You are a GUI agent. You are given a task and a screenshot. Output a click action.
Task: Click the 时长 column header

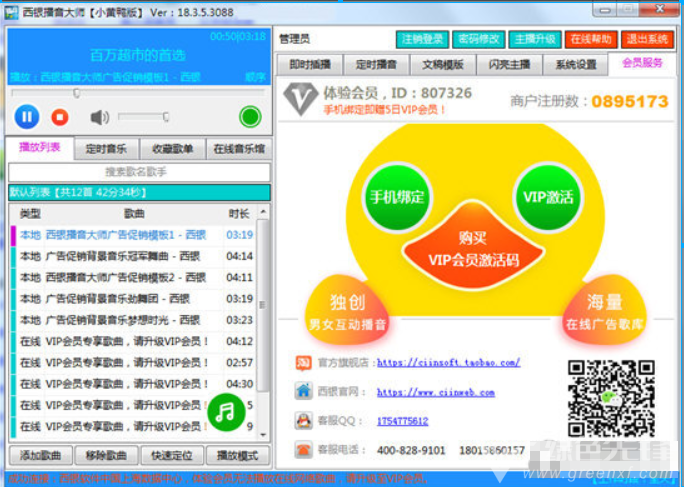(239, 214)
